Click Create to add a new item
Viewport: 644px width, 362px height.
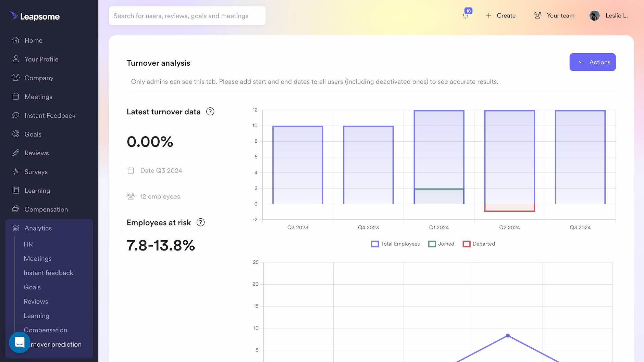[x=501, y=15]
